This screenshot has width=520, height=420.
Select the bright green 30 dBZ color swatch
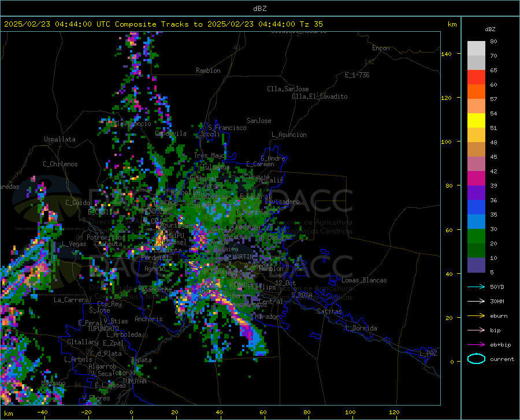pyautogui.click(x=476, y=236)
